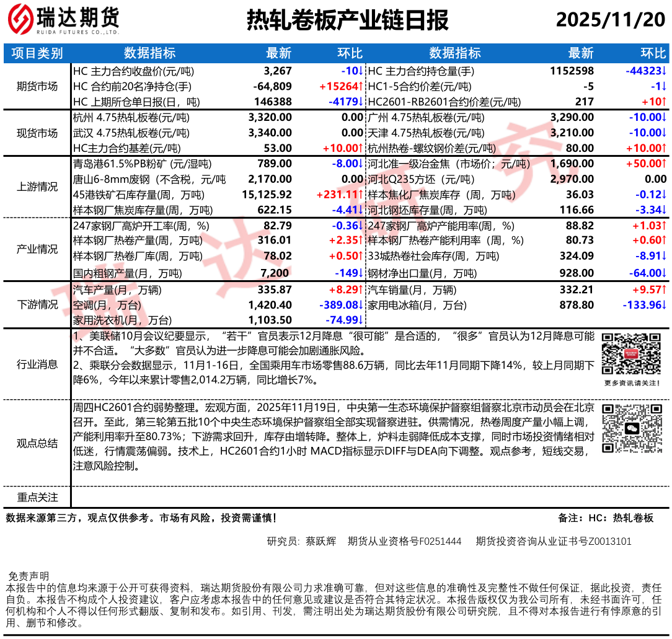Image resolution: width=672 pixels, height=639 pixels.
Task: Click the title 热轧卷板产业链日报
Action: coord(347,20)
